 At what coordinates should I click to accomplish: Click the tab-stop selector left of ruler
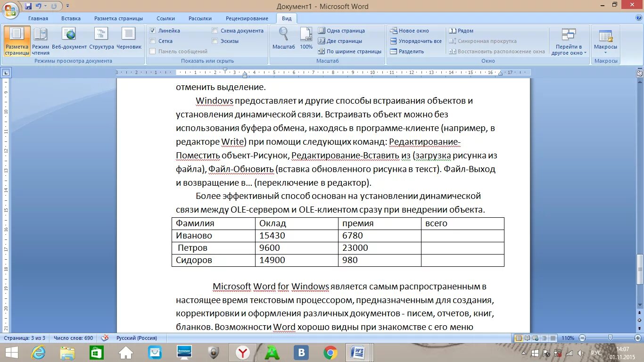6,73
